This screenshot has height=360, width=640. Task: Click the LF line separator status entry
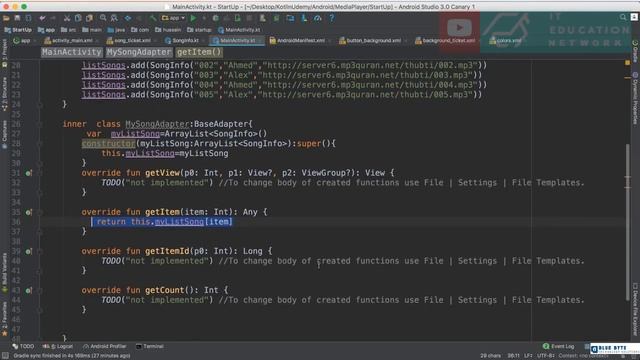pyautogui.click(x=528, y=356)
